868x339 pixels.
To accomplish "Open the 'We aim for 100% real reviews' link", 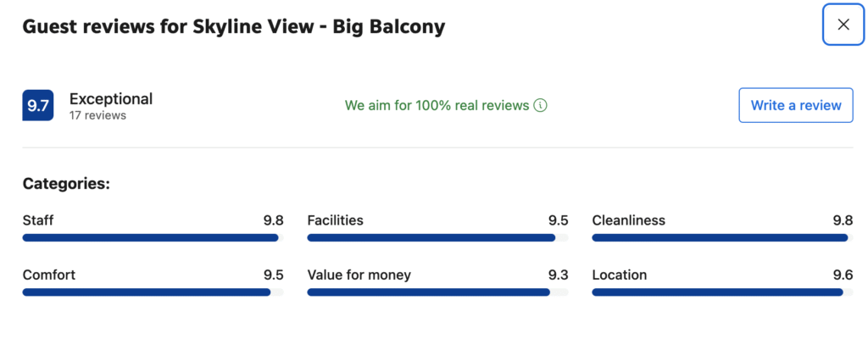I will point(437,106).
